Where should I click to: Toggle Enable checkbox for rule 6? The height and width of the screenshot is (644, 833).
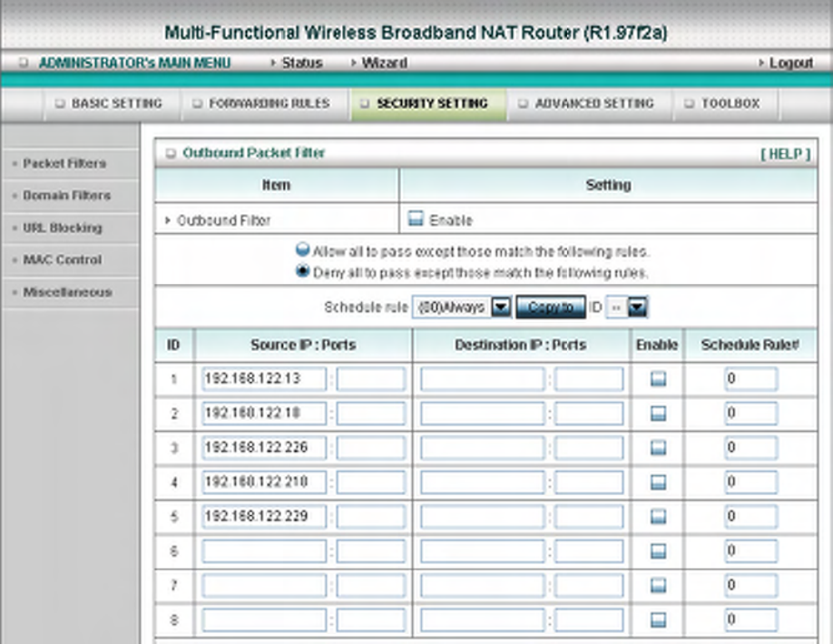click(x=658, y=551)
